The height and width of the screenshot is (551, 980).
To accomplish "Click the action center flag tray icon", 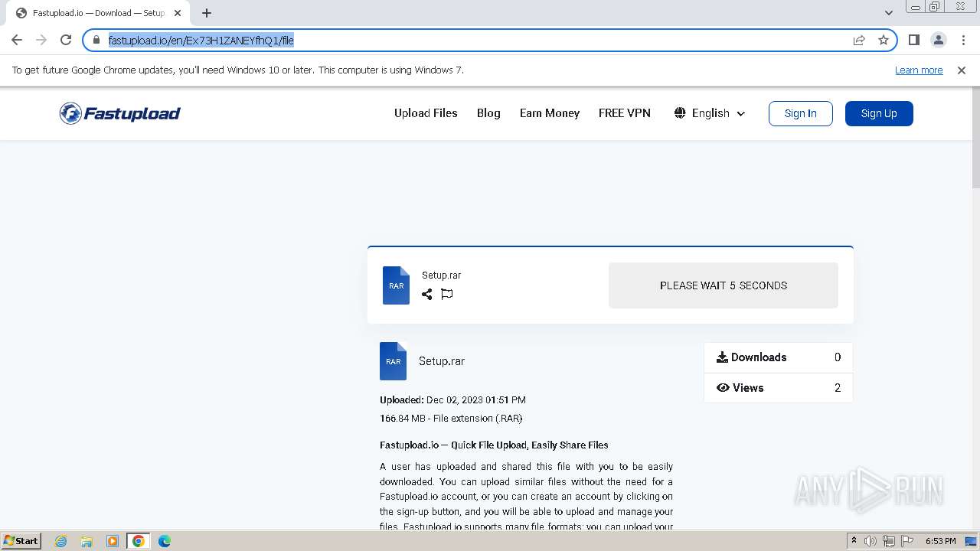I will (907, 541).
